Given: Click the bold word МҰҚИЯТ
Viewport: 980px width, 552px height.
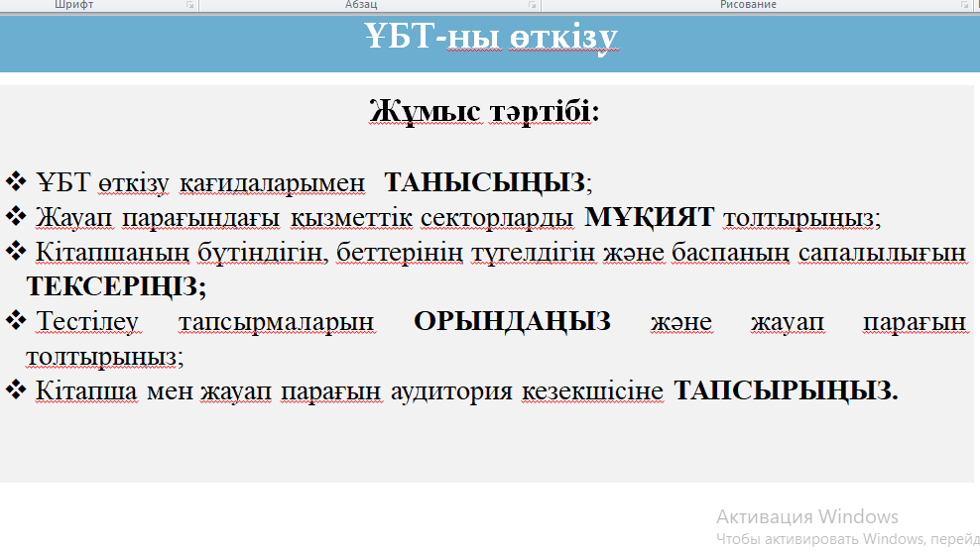Looking at the screenshot, I should [x=650, y=217].
